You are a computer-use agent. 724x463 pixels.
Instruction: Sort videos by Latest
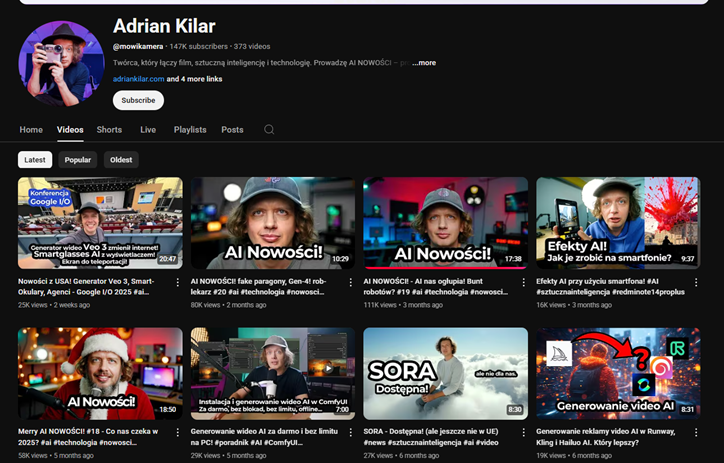pyautogui.click(x=35, y=160)
